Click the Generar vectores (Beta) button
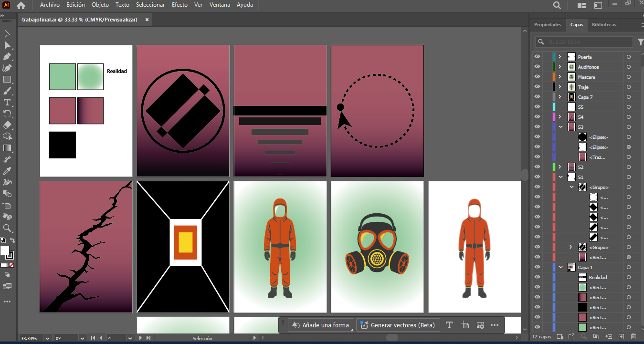This screenshot has height=344, width=644. (x=397, y=325)
